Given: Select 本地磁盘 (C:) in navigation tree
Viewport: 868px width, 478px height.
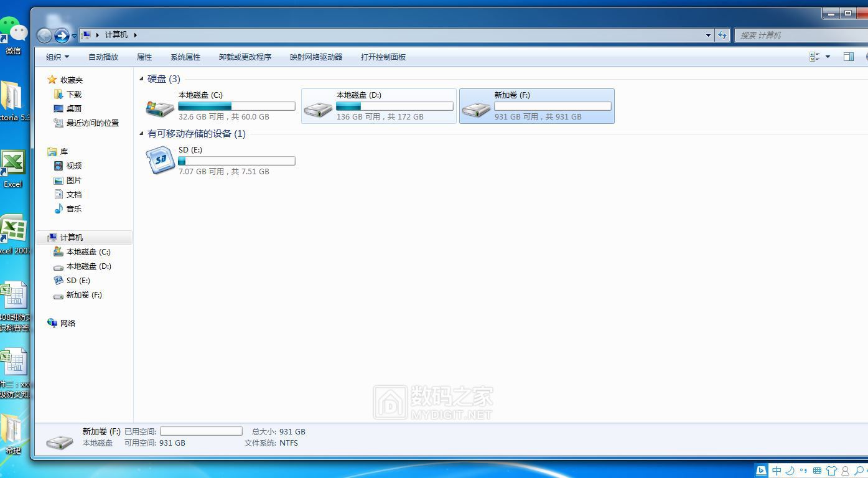Looking at the screenshot, I should click(88, 251).
